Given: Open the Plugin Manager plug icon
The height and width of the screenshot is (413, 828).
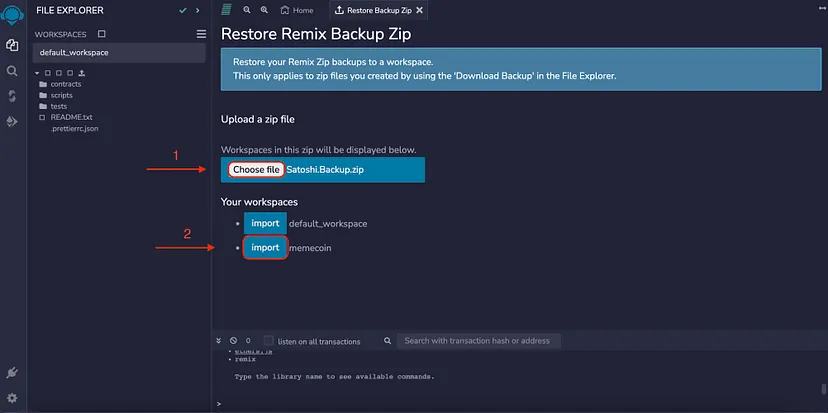Looking at the screenshot, I should [x=12, y=373].
